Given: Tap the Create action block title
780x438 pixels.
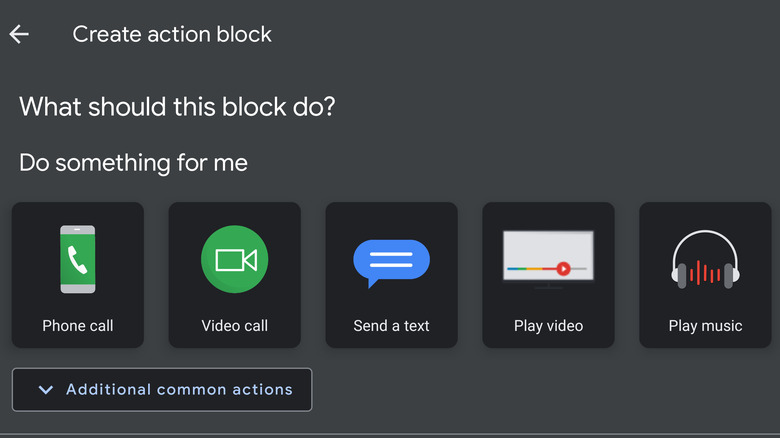Looking at the screenshot, I should [x=172, y=34].
